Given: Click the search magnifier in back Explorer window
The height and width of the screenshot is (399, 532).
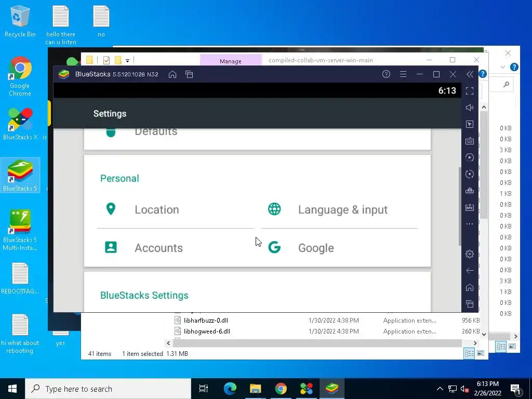Looking at the screenshot, I should [506, 84].
